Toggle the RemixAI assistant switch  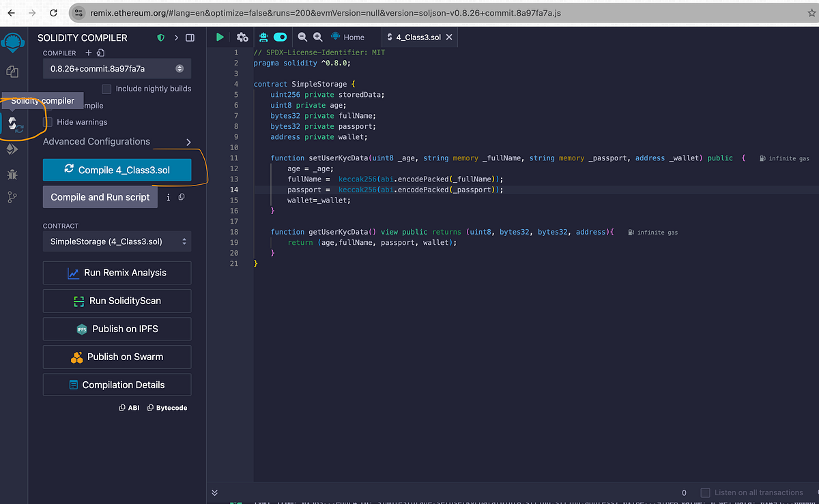(280, 38)
